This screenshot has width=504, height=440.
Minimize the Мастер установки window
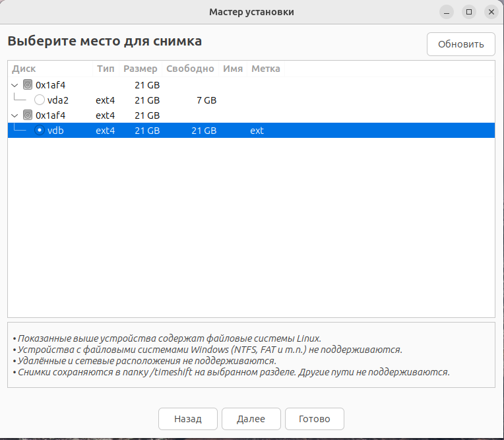[x=447, y=12]
